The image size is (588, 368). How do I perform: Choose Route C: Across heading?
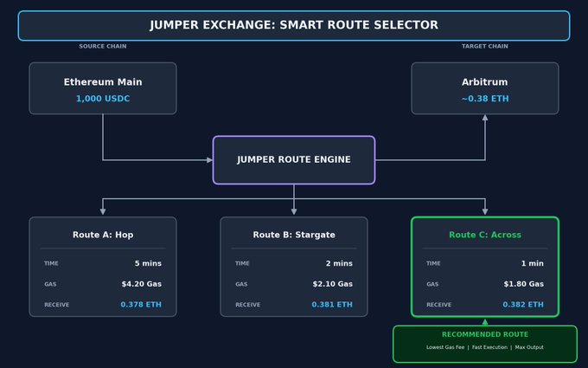485,235
